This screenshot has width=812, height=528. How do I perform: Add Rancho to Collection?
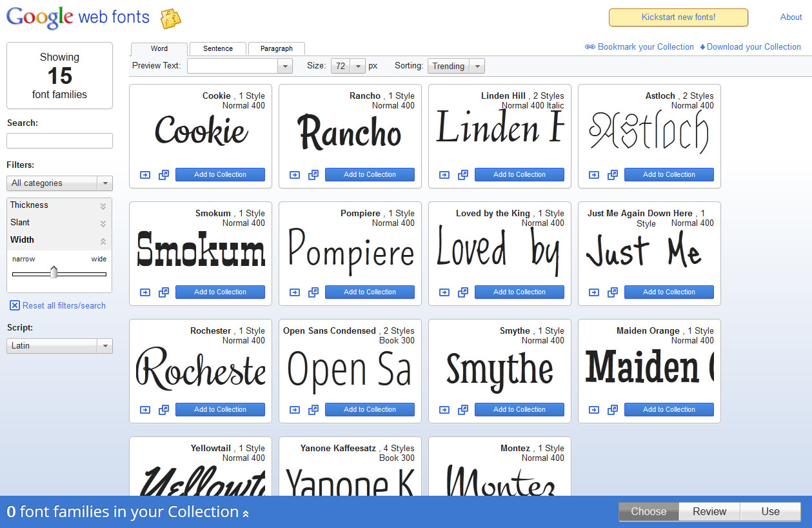point(370,175)
